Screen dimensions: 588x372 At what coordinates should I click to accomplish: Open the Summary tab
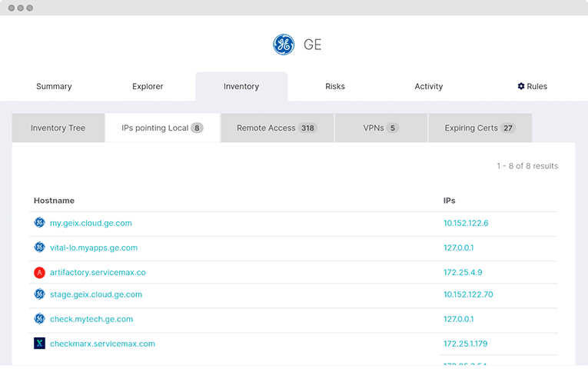point(54,87)
